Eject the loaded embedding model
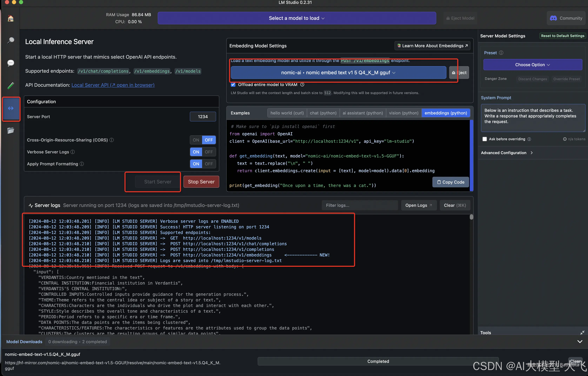This screenshot has height=376, width=588. point(459,72)
